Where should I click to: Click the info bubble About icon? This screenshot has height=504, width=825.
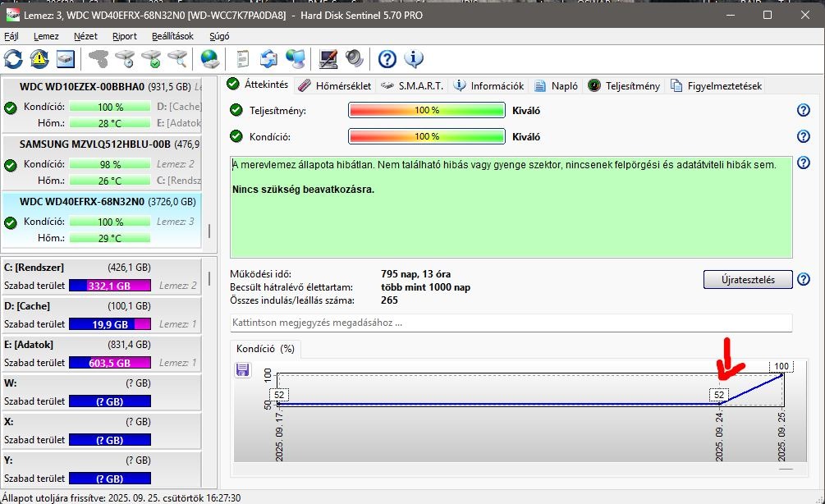414,59
